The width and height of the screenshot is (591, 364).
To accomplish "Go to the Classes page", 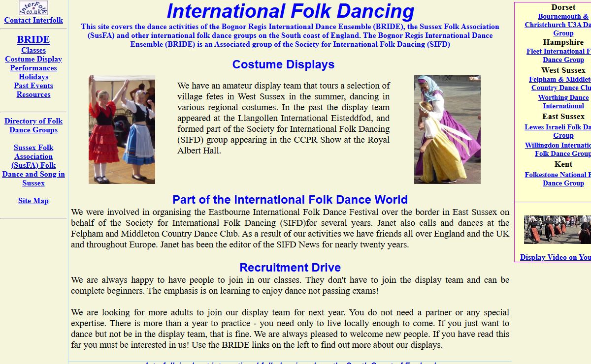I will coord(33,50).
